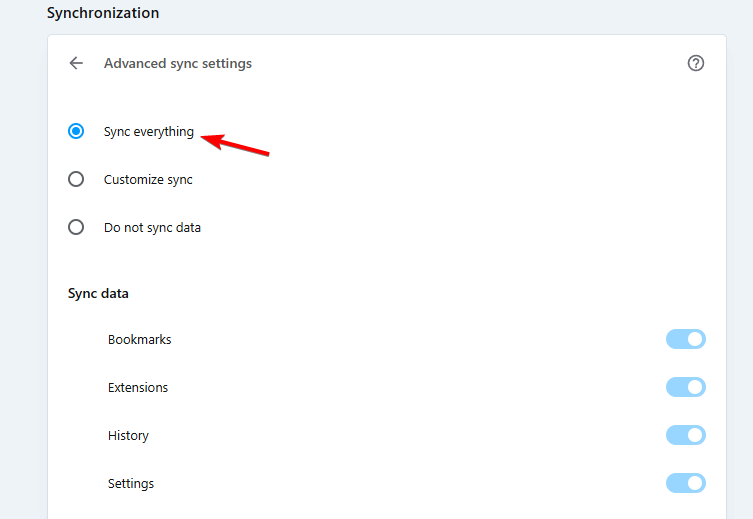Disable the Extensions sync switch
The height and width of the screenshot is (519, 753).
click(686, 387)
